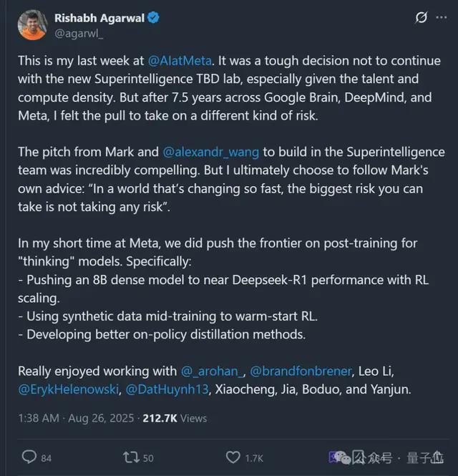Click the reply speech bubble icon
This screenshot has width=458, height=476.
click(x=29, y=457)
